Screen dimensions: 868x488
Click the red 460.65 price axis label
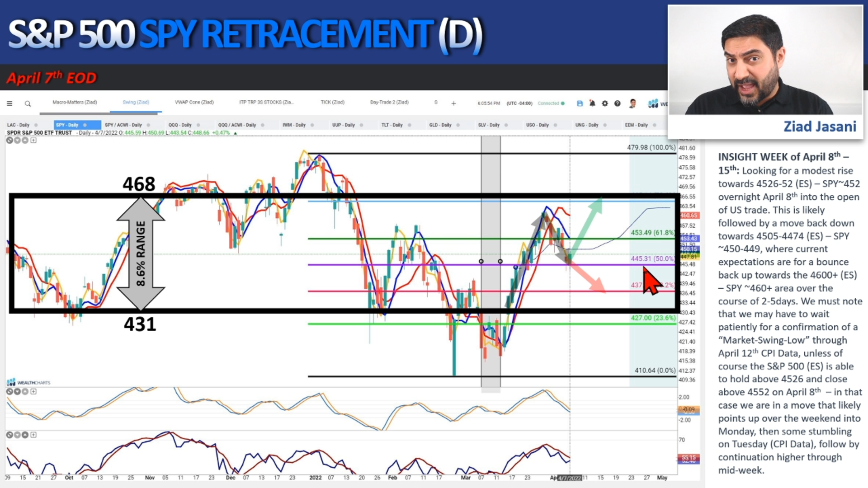(689, 216)
